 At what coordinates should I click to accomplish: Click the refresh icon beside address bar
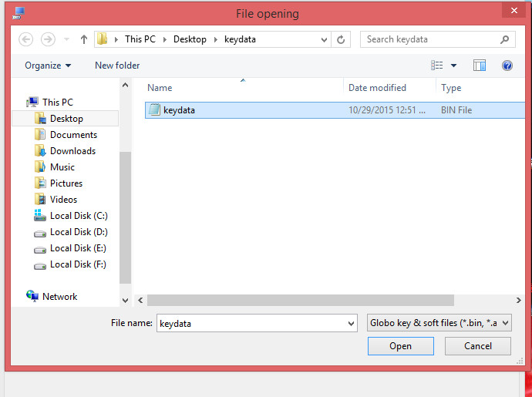[341, 40]
